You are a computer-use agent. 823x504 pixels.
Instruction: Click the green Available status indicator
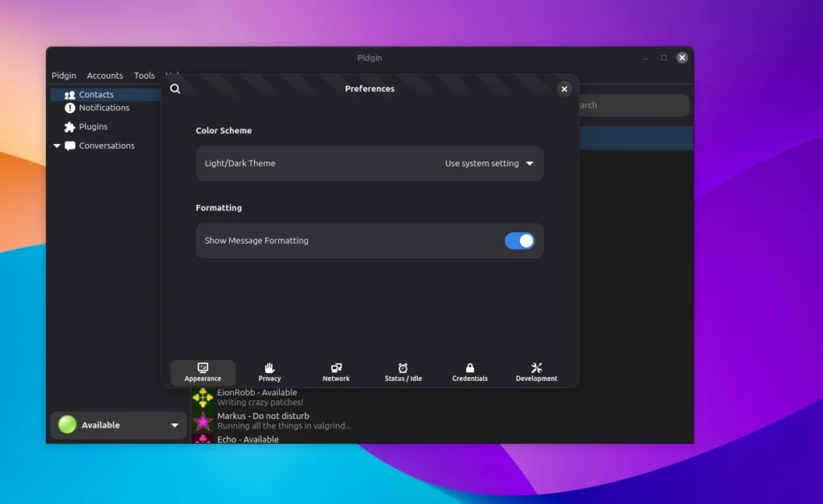[x=67, y=424]
